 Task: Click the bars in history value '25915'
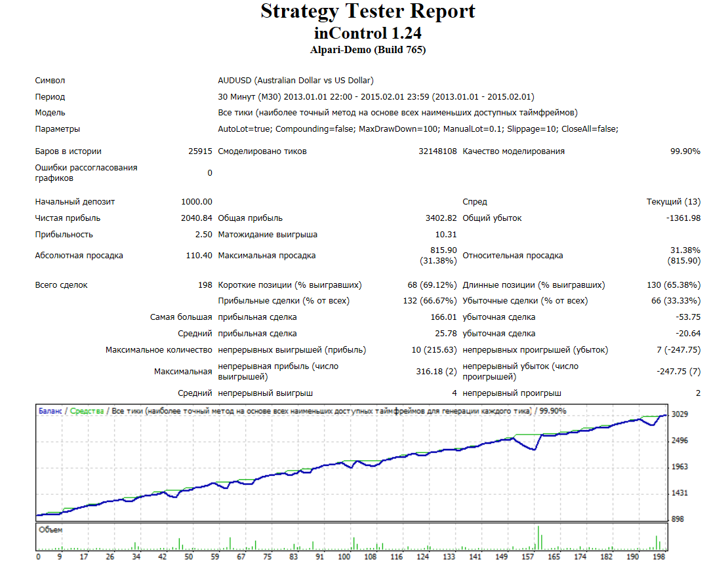pyautogui.click(x=200, y=151)
